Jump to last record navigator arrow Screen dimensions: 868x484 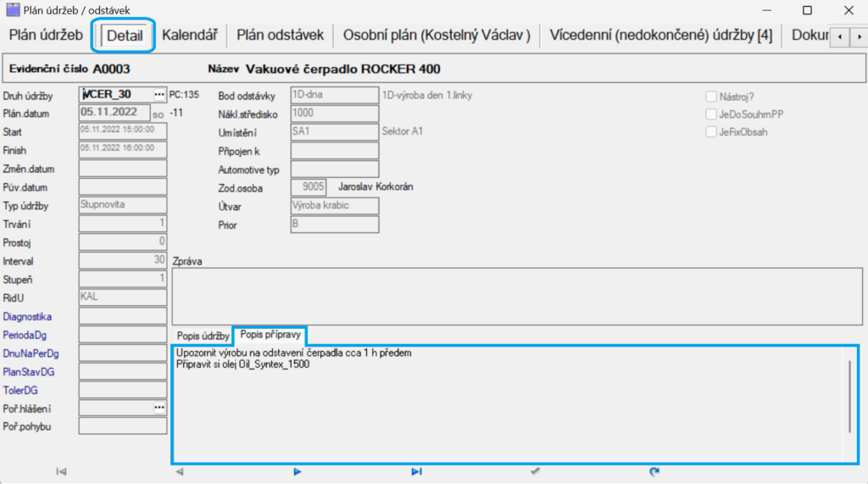tap(416, 471)
